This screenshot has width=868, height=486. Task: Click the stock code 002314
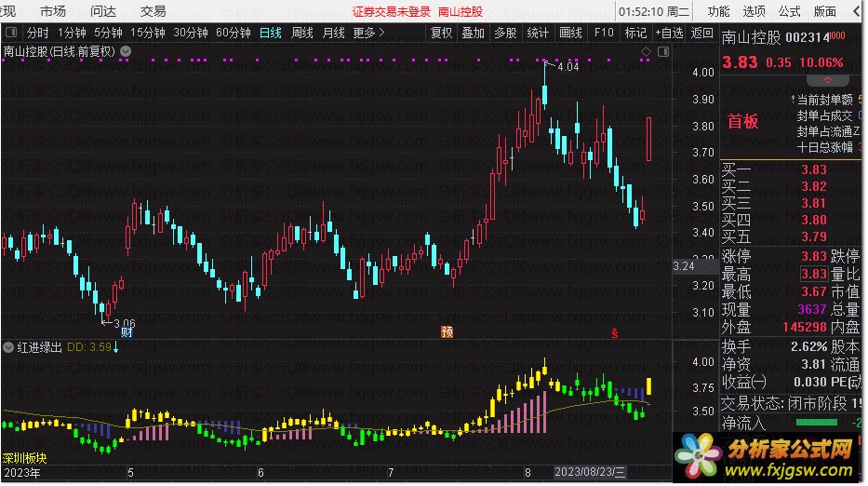[x=808, y=37]
